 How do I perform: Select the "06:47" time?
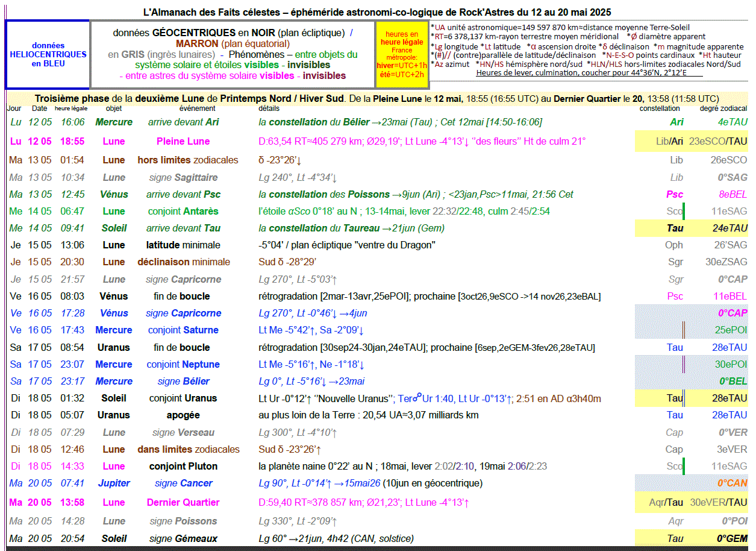(x=72, y=211)
